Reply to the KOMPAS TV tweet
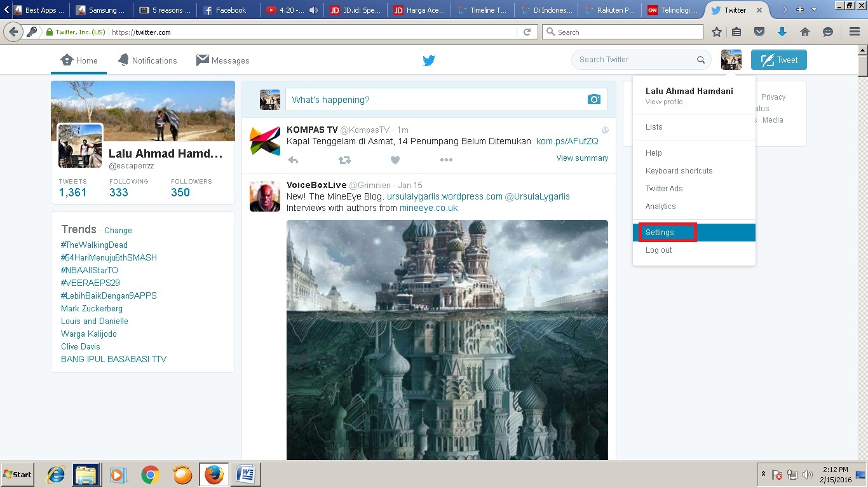 pos(293,160)
